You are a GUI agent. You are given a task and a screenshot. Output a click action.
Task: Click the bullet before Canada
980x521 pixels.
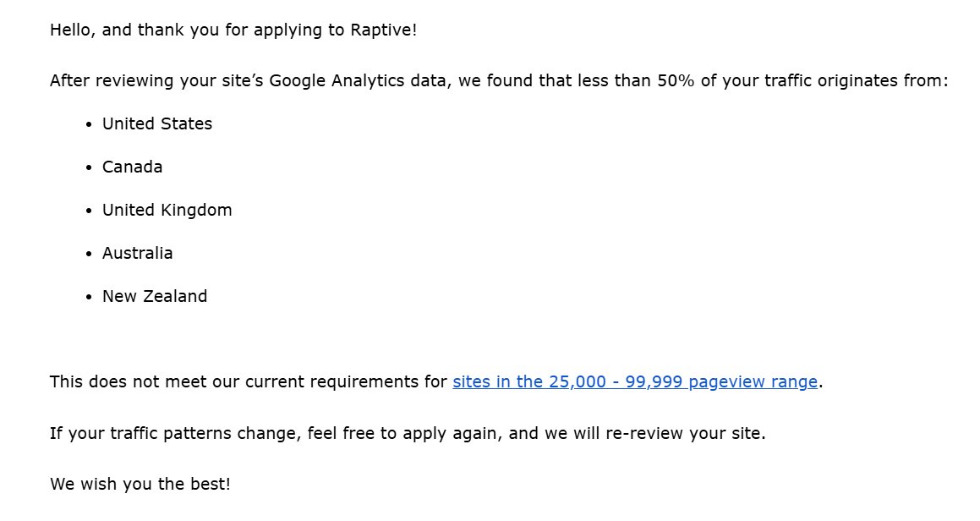pos(89,167)
